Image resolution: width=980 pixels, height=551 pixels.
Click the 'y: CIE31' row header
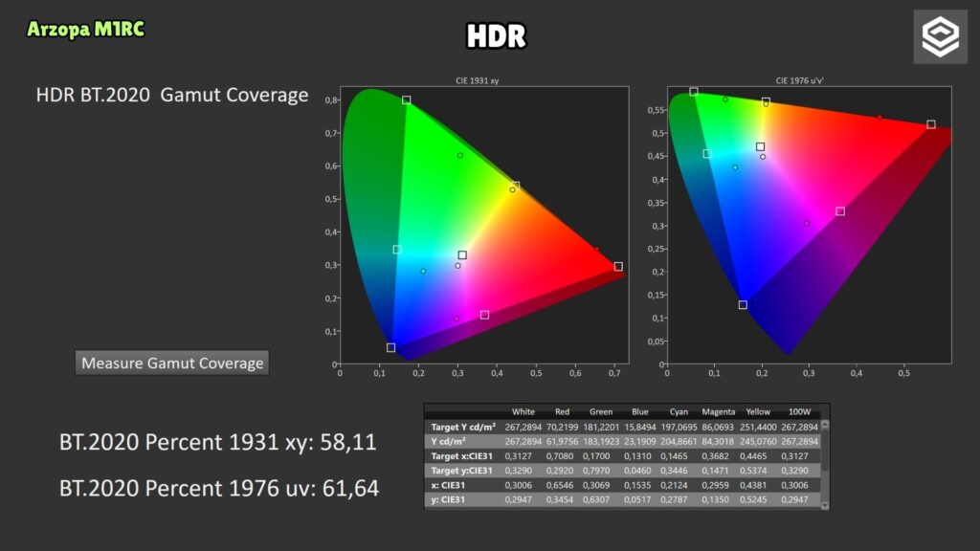(x=448, y=499)
